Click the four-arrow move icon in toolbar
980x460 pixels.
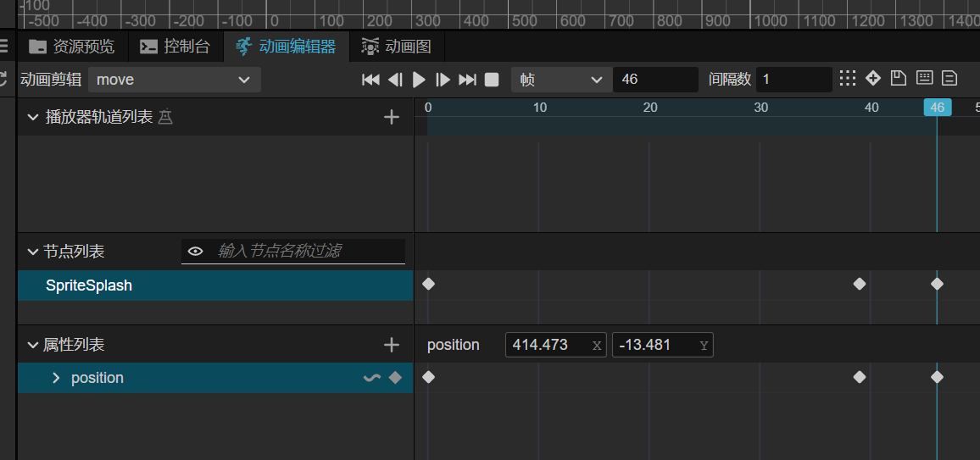[873, 78]
